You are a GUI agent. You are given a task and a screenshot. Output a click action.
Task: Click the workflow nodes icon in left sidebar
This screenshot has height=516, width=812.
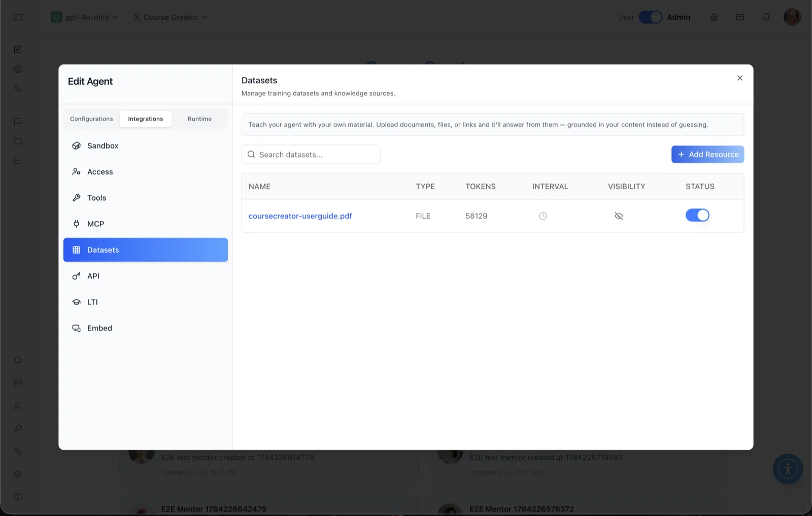tap(18, 88)
